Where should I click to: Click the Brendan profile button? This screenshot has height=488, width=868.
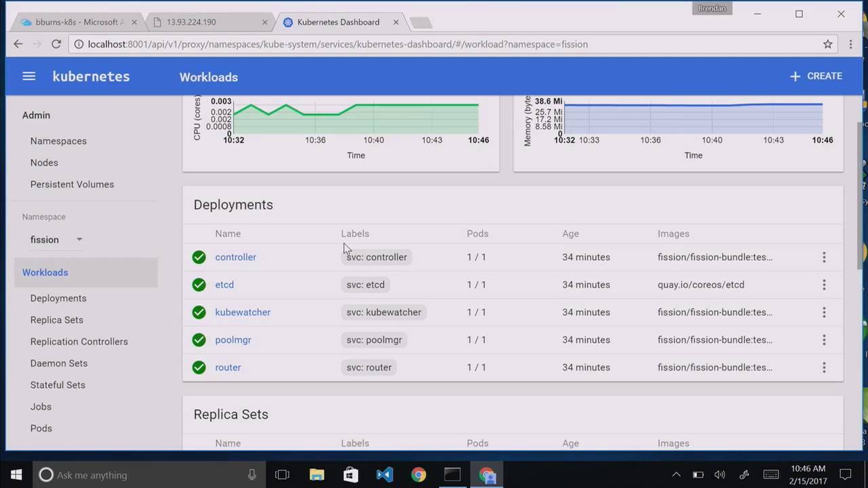[x=712, y=8]
